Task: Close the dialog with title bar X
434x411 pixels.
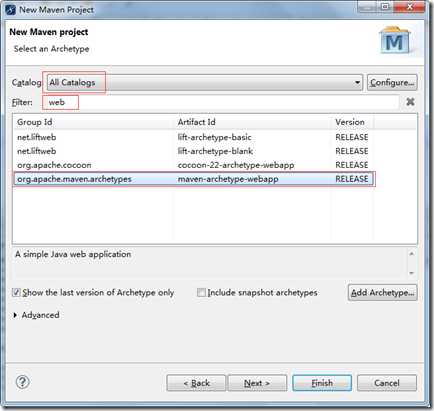Action: (411, 7)
